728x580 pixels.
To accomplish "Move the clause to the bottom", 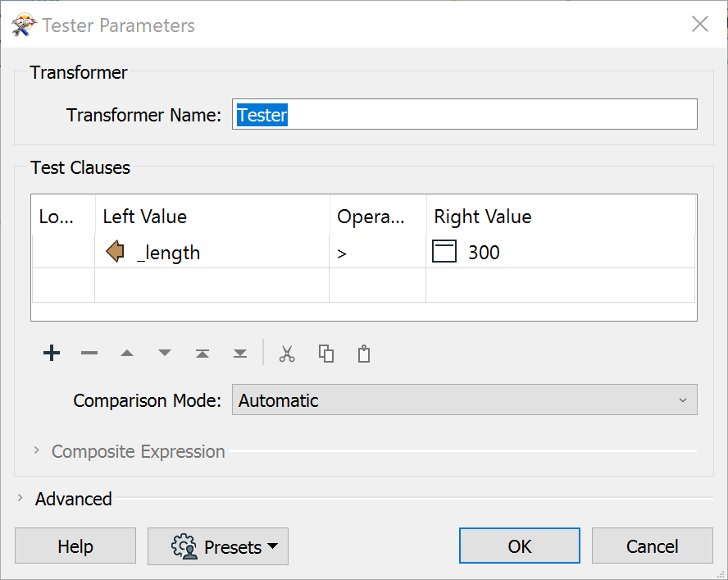I will [239, 353].
